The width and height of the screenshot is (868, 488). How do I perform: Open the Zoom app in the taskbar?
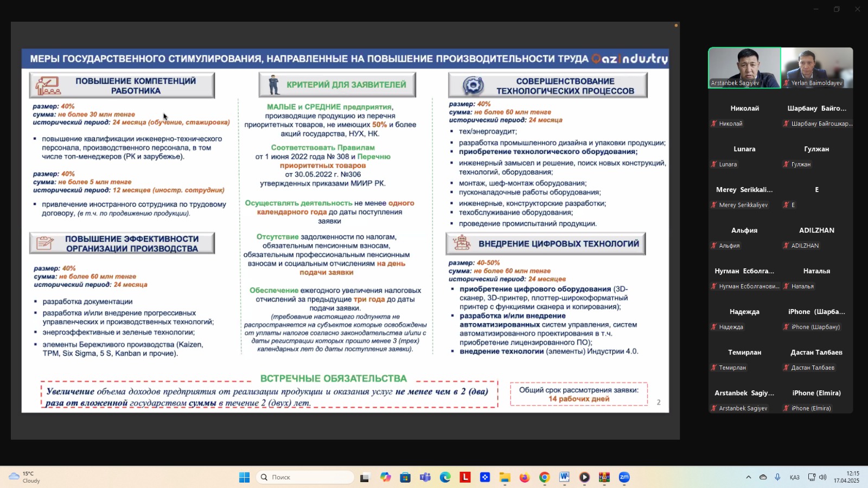tap(624, 477)
